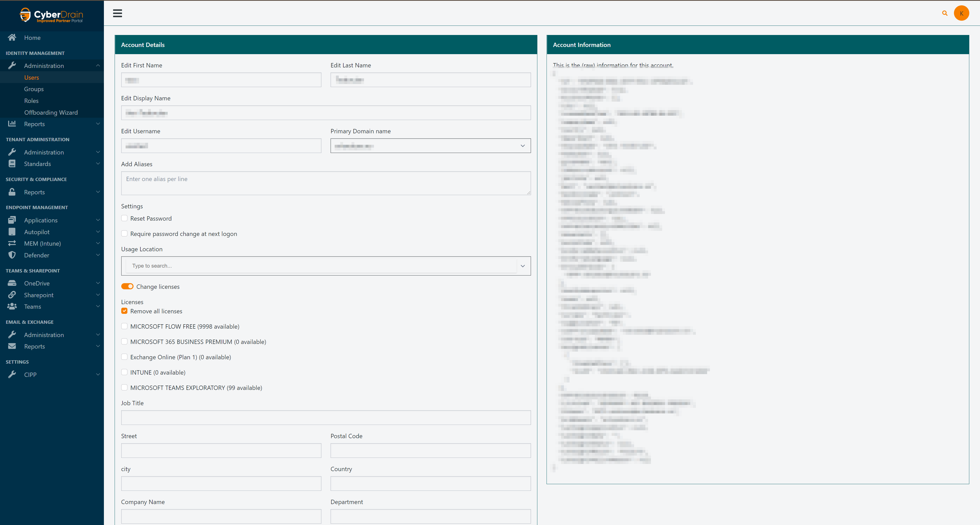Uncheck Remove all licenses checkbox
The height and width of the screenshot is (525, 980).
[124, 311]
